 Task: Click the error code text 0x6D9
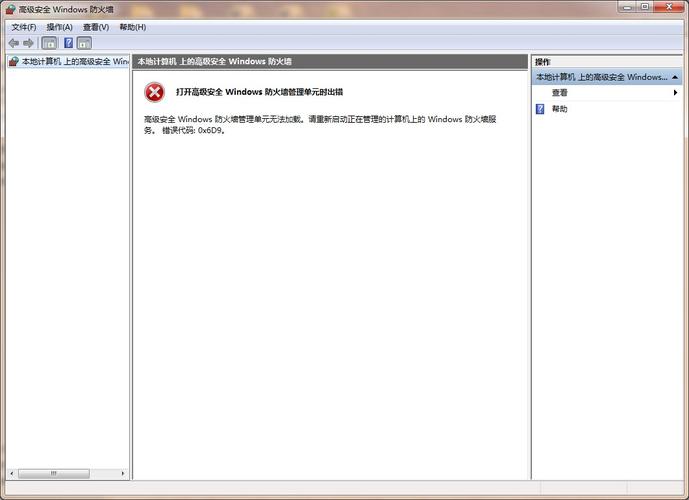(x=210, y=130)
